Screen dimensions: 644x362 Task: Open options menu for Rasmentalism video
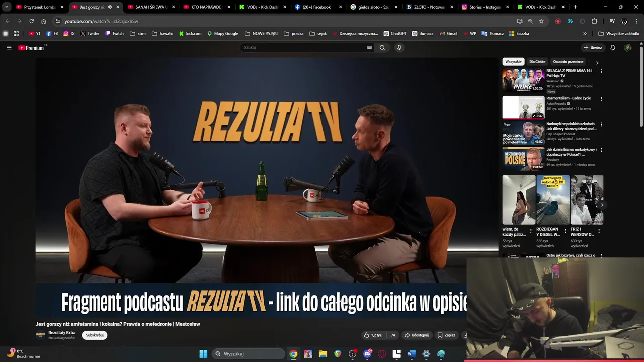[x=601, y=99]
